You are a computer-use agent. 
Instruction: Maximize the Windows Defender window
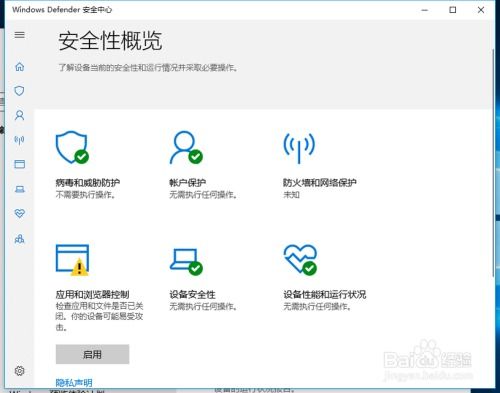tap(453, 10)
